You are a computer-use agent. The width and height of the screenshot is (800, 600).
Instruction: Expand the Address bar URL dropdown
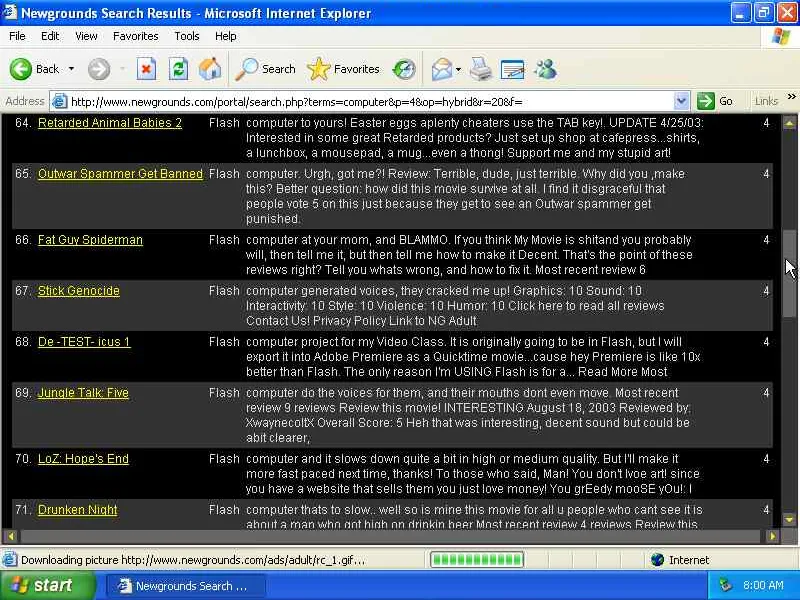click(681, 101)
